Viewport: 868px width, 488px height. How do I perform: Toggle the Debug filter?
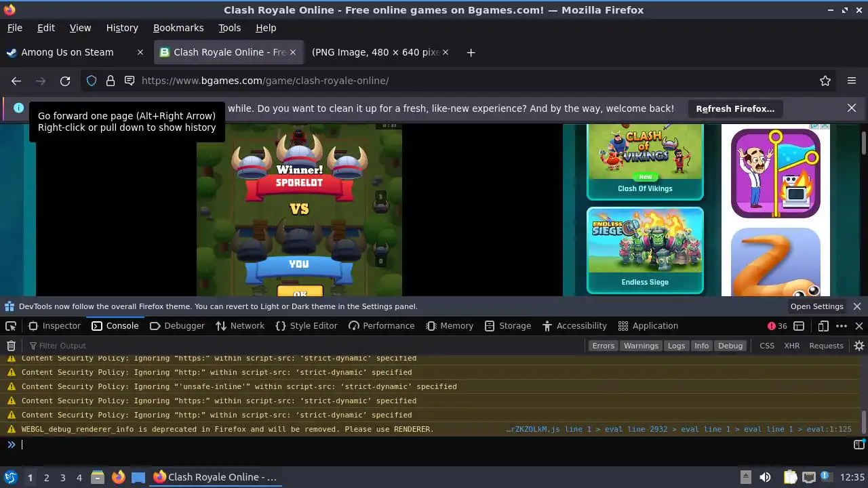click(730, 346)
